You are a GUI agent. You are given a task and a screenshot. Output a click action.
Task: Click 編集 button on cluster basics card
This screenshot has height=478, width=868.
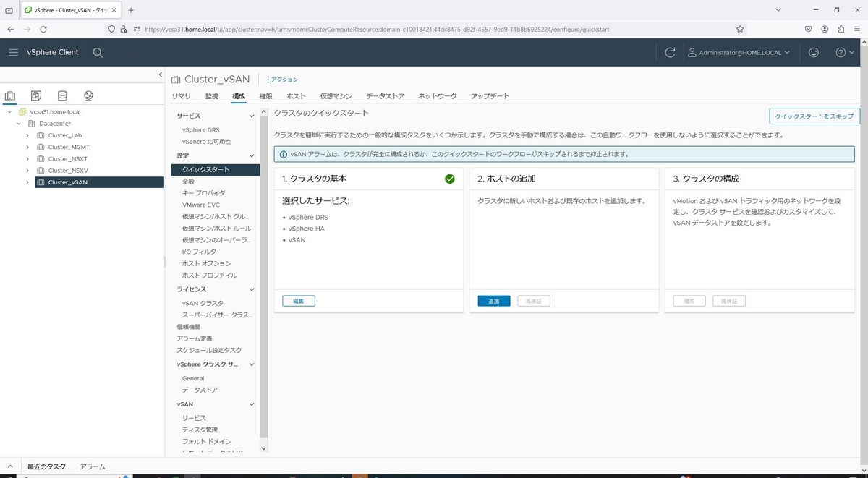click(299, 301)
